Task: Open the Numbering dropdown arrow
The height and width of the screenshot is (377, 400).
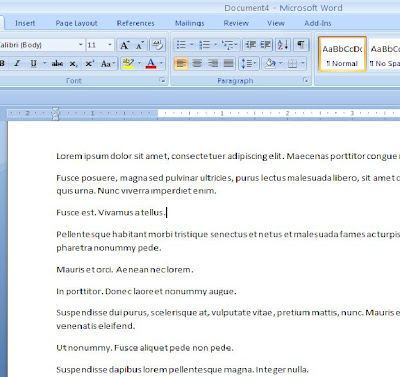Action: pos(215,45)
